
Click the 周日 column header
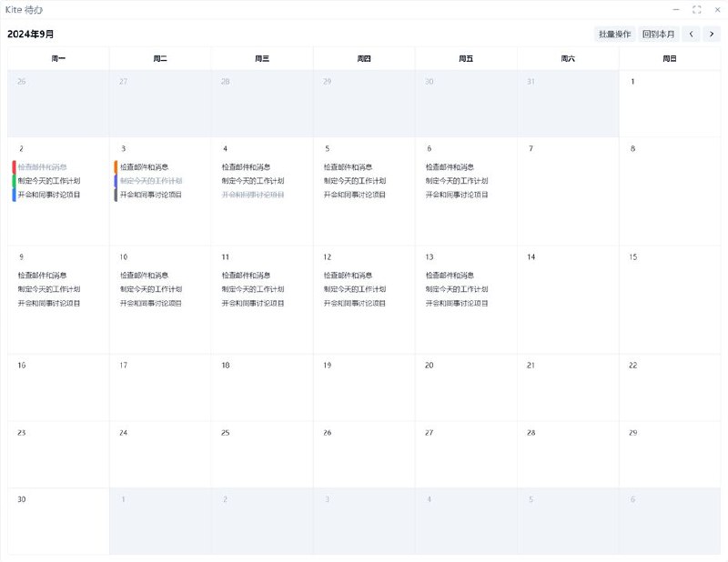[669, 58]
